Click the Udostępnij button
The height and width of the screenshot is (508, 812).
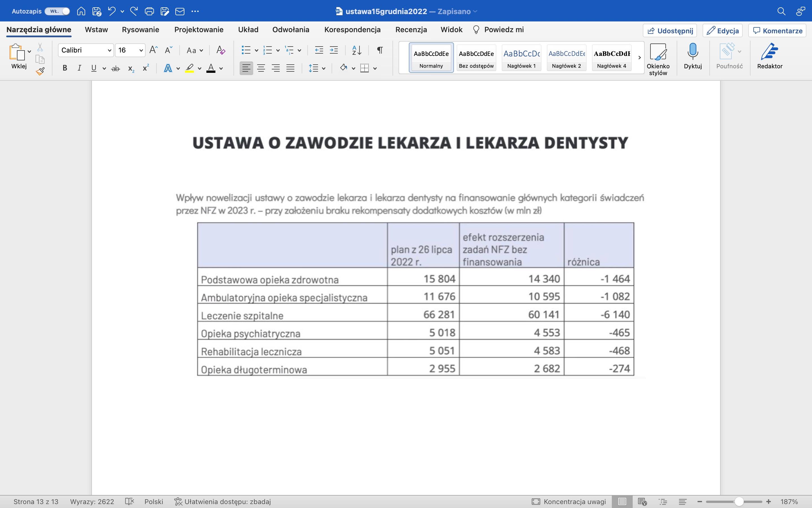670,30
